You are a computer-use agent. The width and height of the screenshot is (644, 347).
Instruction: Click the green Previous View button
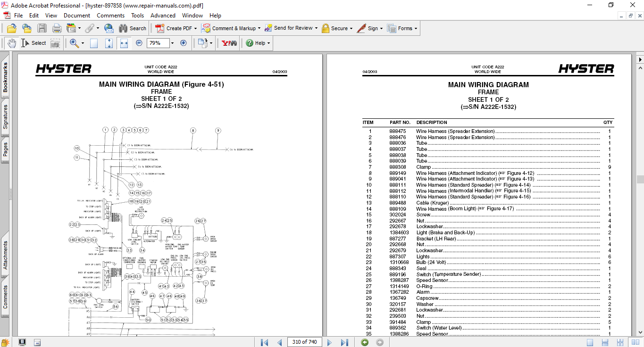(365, 342)
